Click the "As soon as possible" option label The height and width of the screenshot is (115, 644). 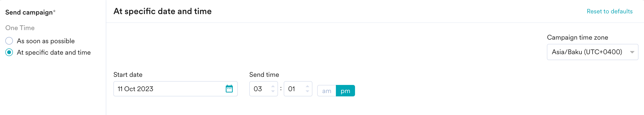coord(46,41)
